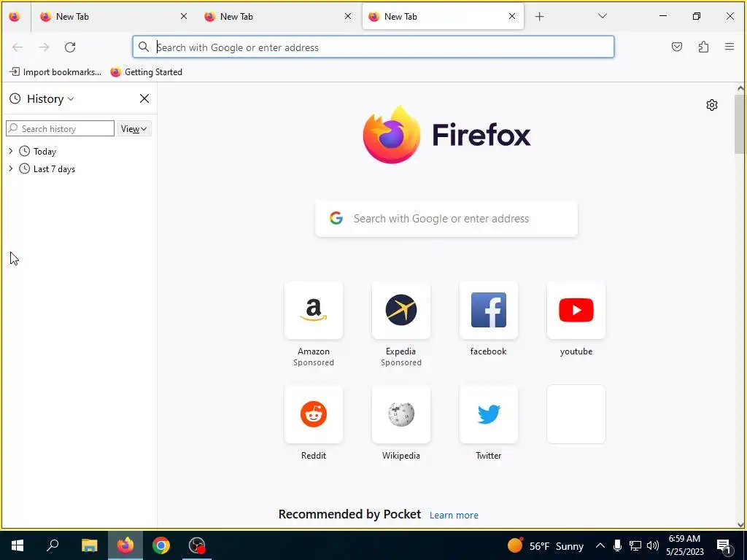Close the first New Tab

(184, 16)
